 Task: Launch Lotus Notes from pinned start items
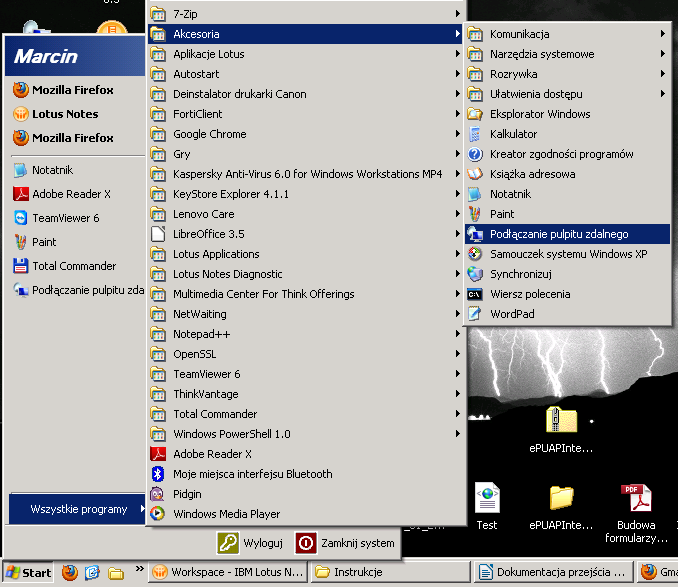(x=75, y=114)
